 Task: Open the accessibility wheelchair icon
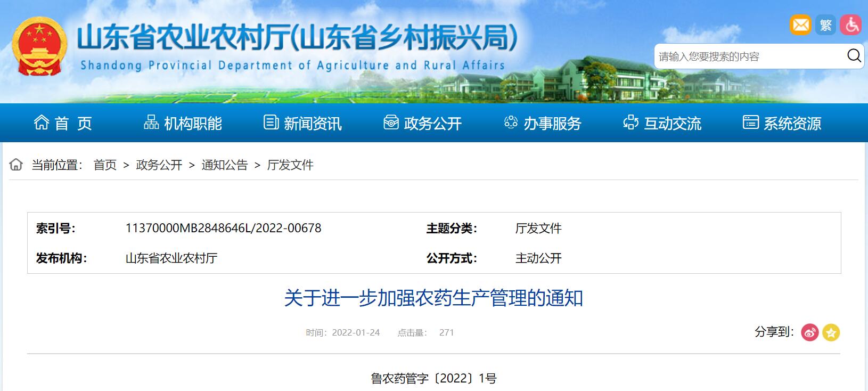851,25
